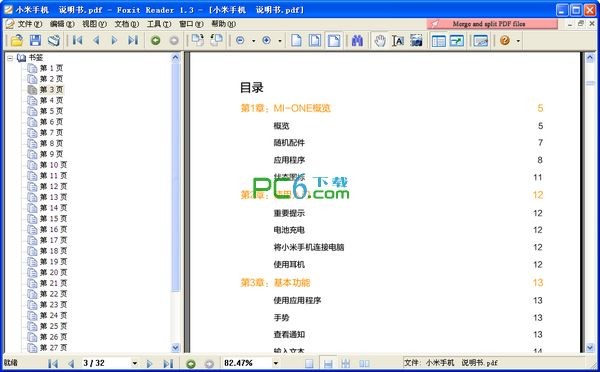Open the zoom in dropdown arrow

pos(280,41)
